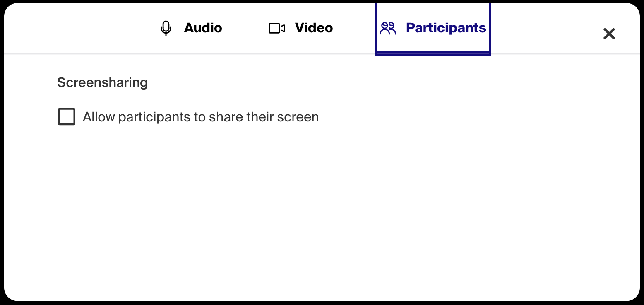Open audio settings via mic icon
The image size is (644, 305).
166,28
